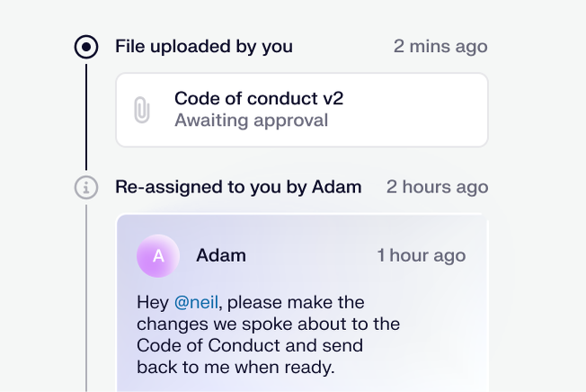
Task: Click the Awaiting approval status text
Action: pos(251,120)
